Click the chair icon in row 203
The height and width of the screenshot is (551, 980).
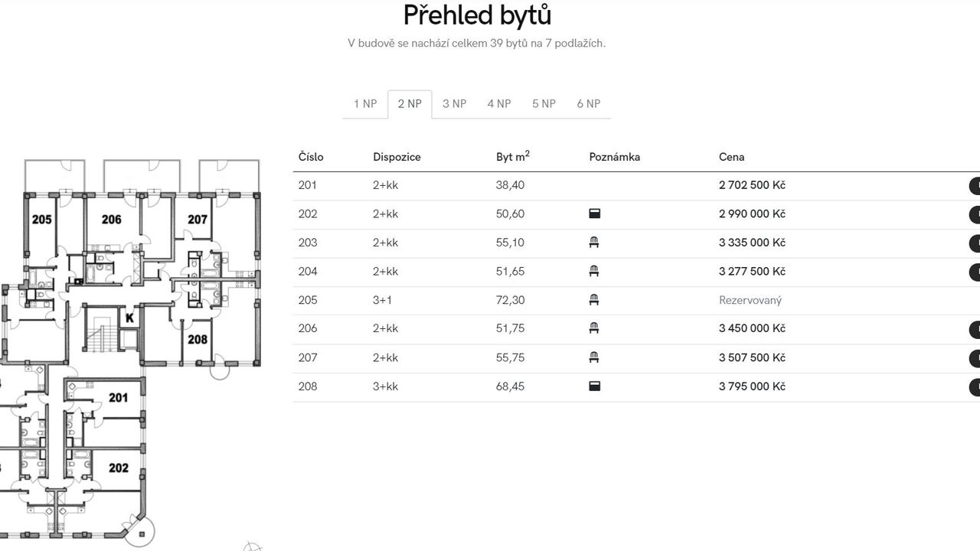(594, 243)
